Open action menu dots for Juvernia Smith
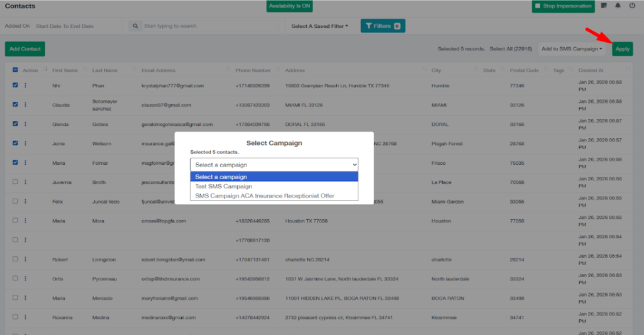The height and width of the screenshot is (335, 644). 26,182
